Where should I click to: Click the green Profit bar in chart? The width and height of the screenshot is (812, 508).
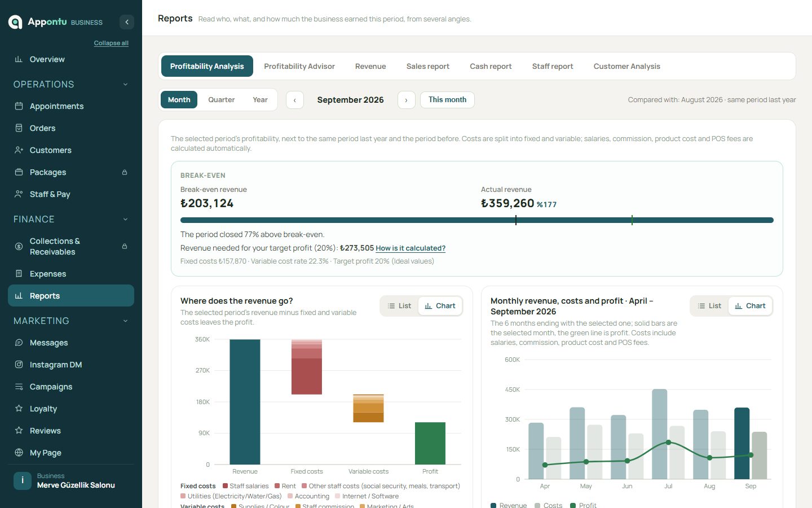430,443
